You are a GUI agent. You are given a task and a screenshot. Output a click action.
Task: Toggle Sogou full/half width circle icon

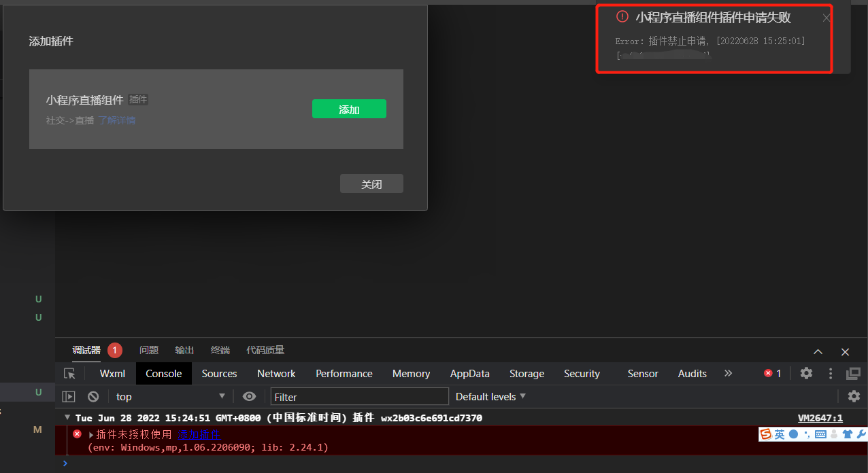[793, 434]
